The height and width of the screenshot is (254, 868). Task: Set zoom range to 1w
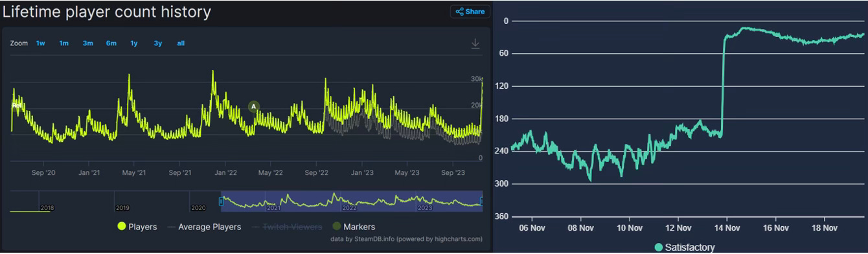pyautogui.click(x=41, y=43)
